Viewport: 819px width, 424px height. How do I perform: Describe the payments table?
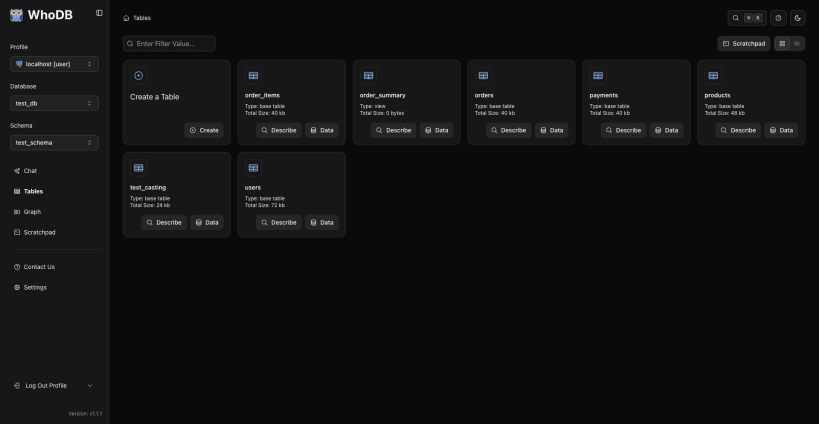623,131
